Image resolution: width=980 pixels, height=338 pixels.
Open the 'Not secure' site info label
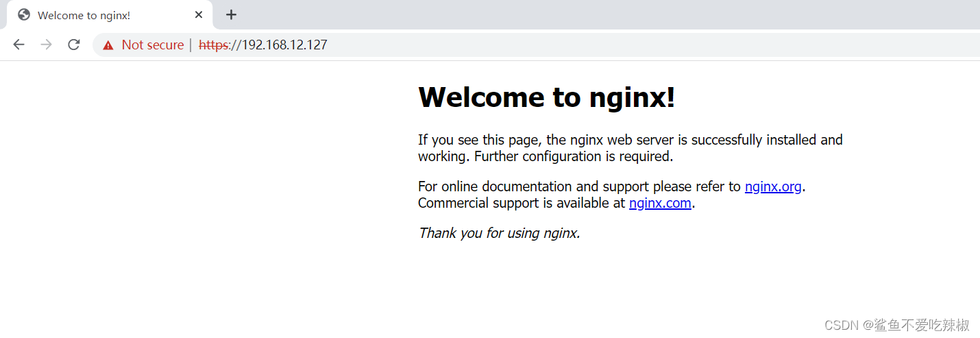(x=152, y=45)
